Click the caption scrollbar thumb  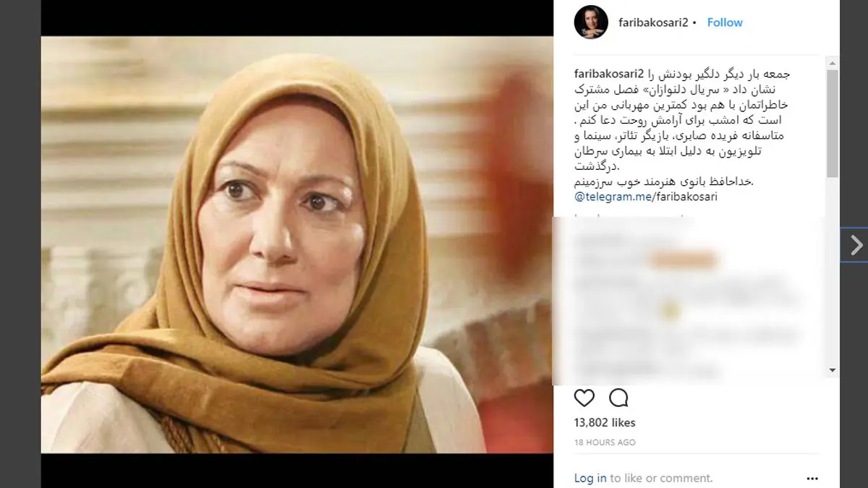[833, 123]
